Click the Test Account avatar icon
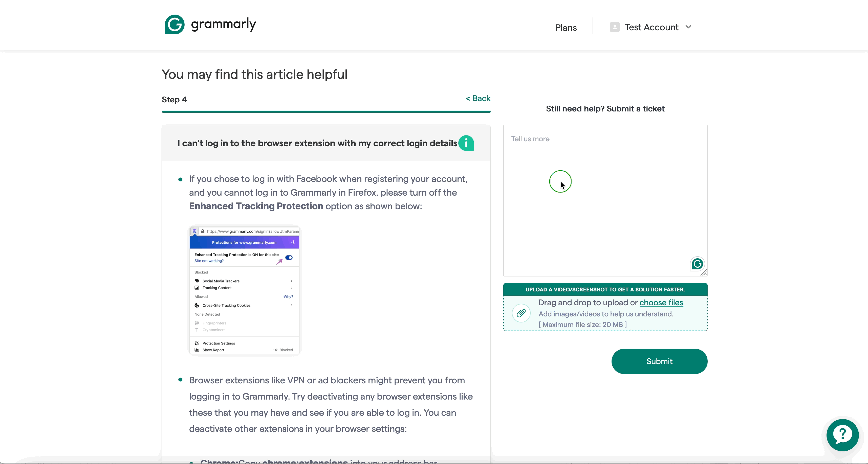This screenshot has width=868, height=464. (x=615, y=27)
